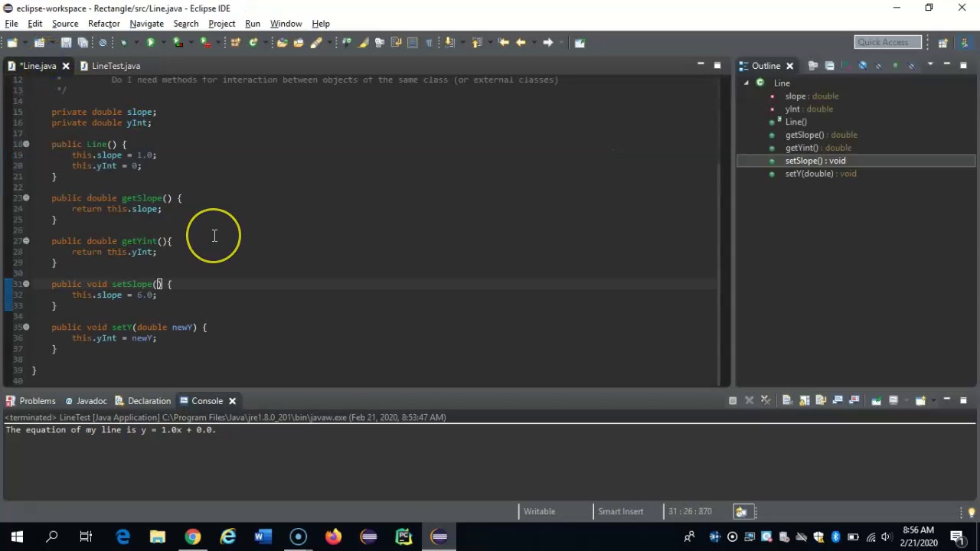
Task: Select getYInt() in the Outline
Action: 818,148
